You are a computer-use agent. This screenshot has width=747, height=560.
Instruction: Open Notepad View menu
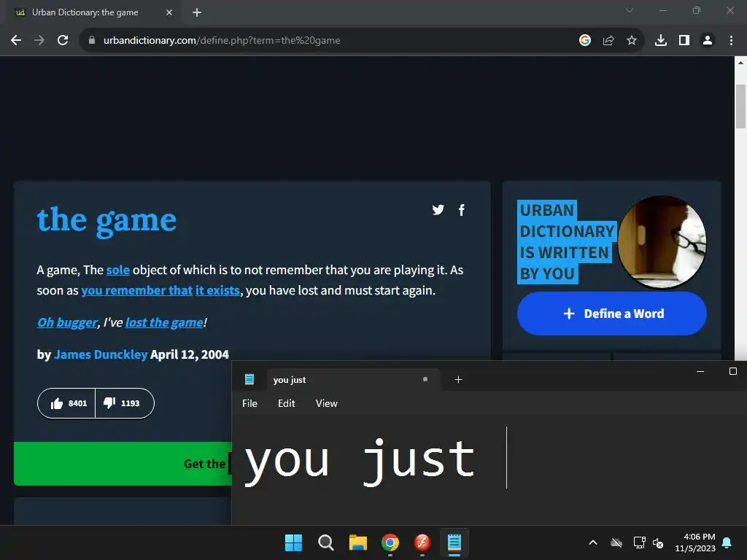tap(326, 403)
